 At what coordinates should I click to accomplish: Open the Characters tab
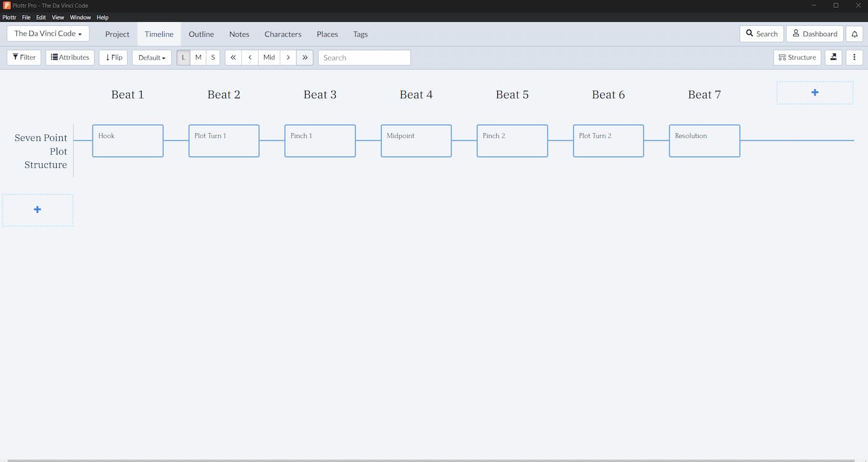283,34
